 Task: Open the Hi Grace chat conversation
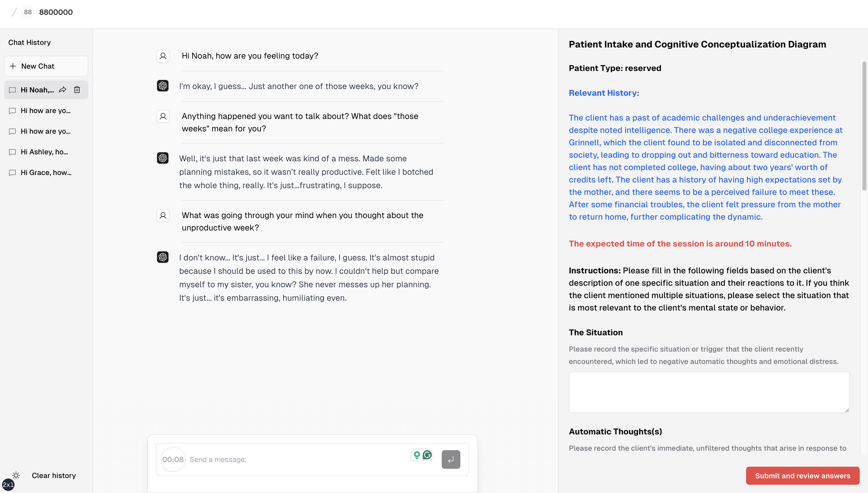pos(46,173)
